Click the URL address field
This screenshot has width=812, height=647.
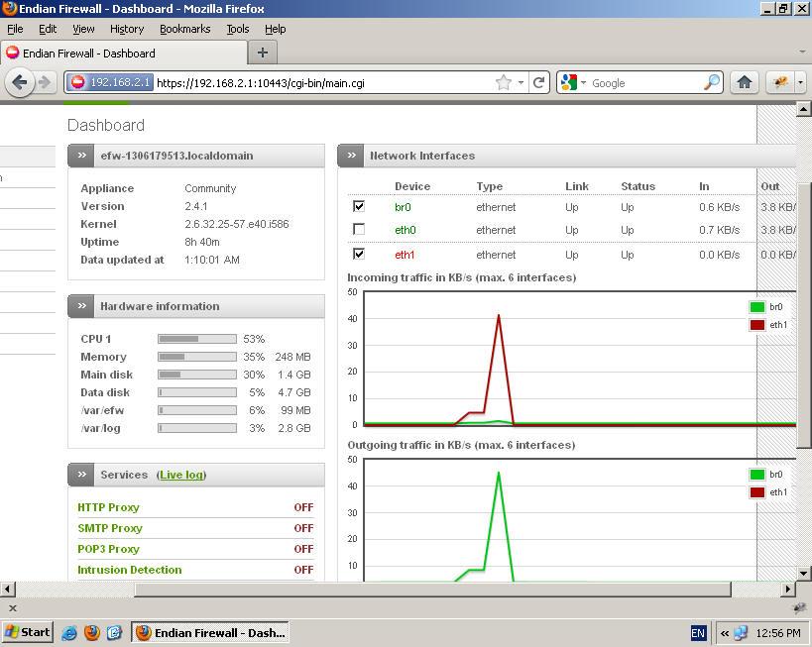point(323,83)
